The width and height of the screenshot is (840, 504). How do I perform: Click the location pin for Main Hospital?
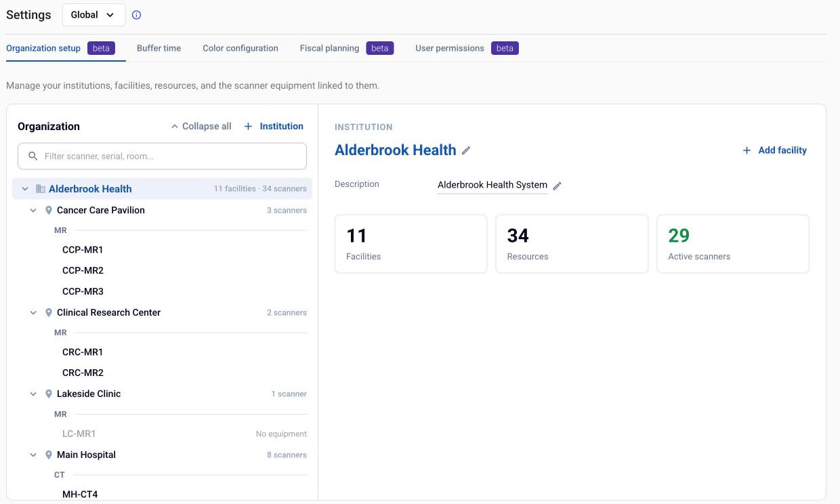click(x=49, y=455)
